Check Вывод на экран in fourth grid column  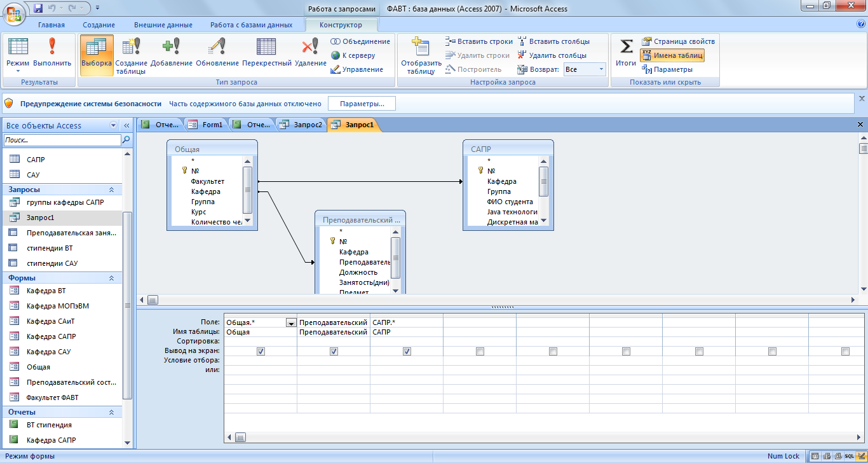click(x=480, y=351)
